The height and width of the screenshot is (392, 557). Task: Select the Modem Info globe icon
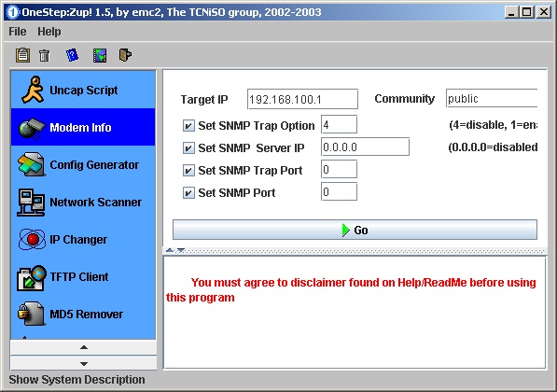click(32, 128)
